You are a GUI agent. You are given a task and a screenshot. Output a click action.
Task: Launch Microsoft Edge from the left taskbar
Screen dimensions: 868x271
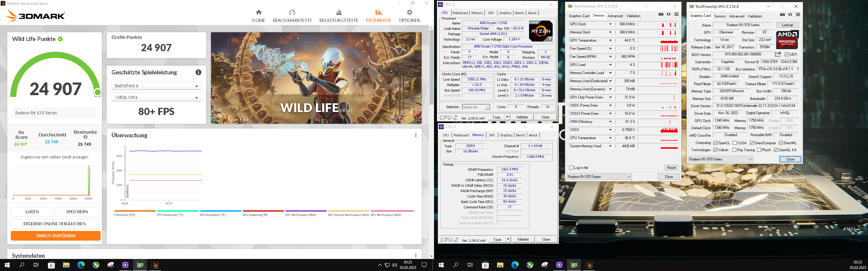81,265
